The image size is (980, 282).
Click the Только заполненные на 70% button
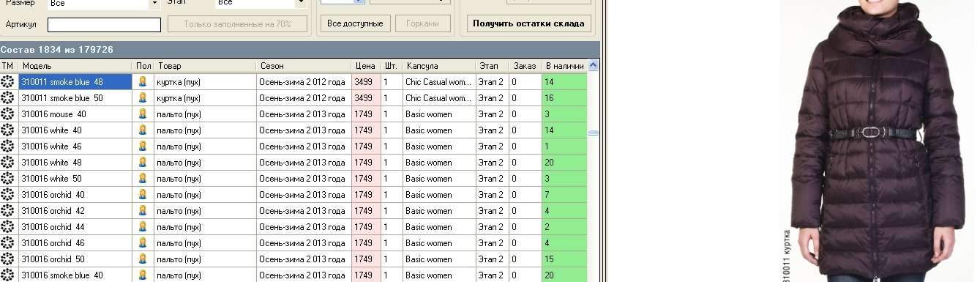pos(237,24)
